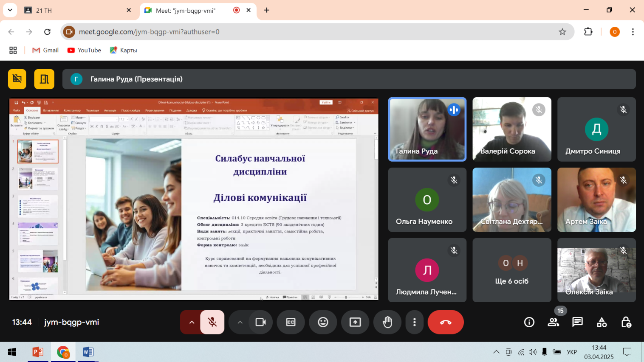Click the Share screen button

(355, 322)
